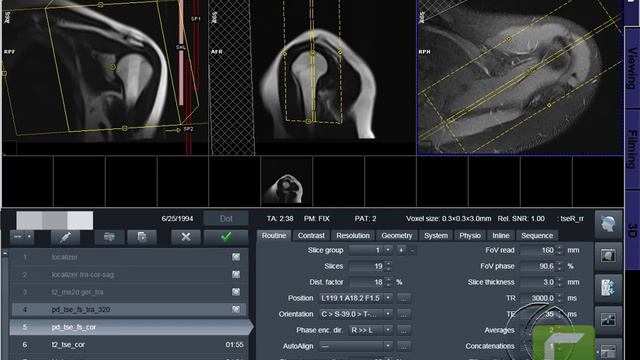Switch to the Inline tab
Image resolution: width=640 pixels, height=360 pixels.
(x=501, y=236)
